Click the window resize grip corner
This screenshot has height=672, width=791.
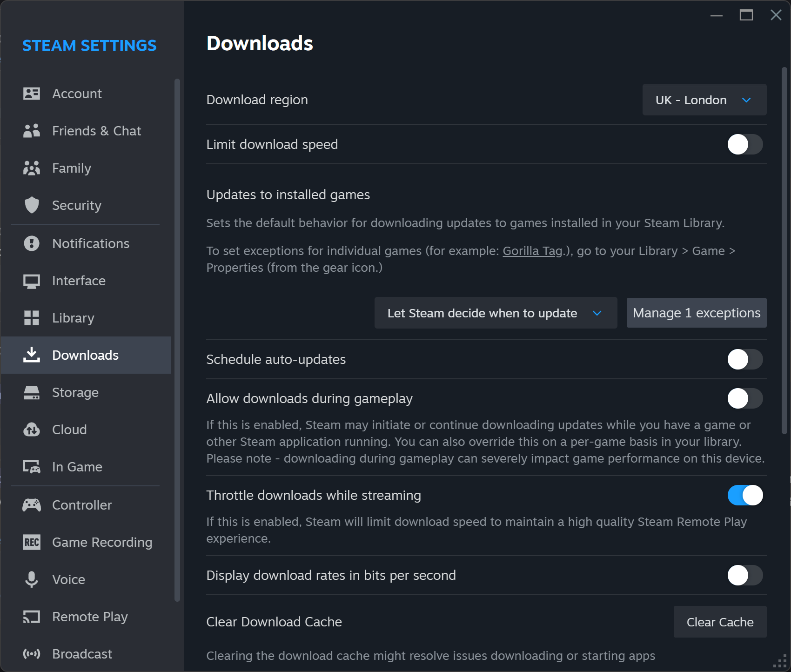(780, 661)
